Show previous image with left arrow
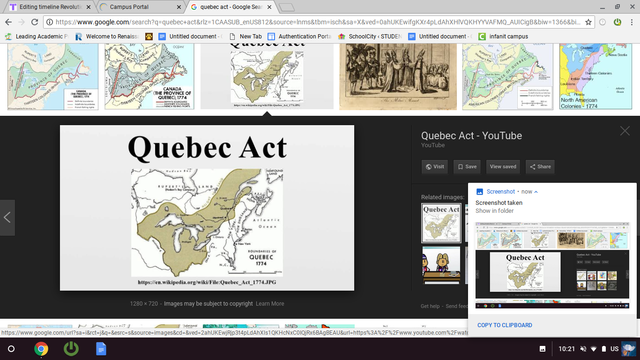This screenshot has width=640, height=360. coord(7,218)
